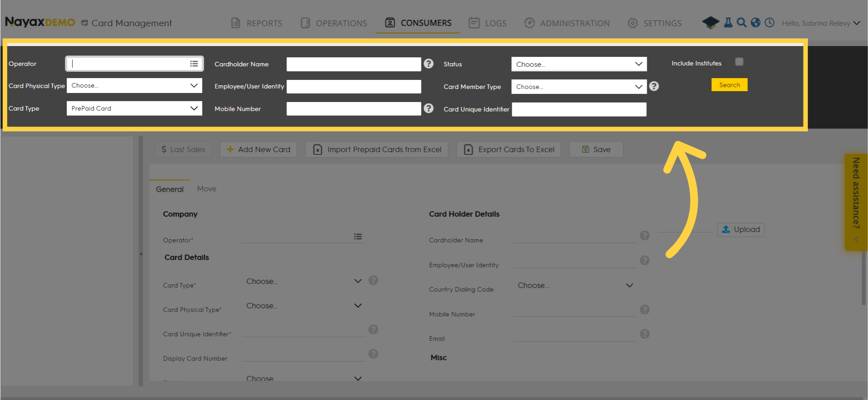Click the yellow Search button

tap(729, 85)
